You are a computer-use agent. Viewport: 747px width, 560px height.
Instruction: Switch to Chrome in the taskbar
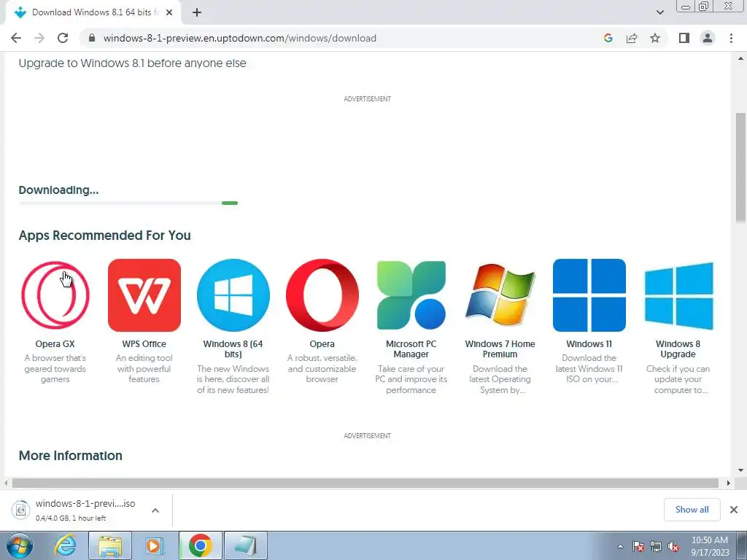pos(200,545)
